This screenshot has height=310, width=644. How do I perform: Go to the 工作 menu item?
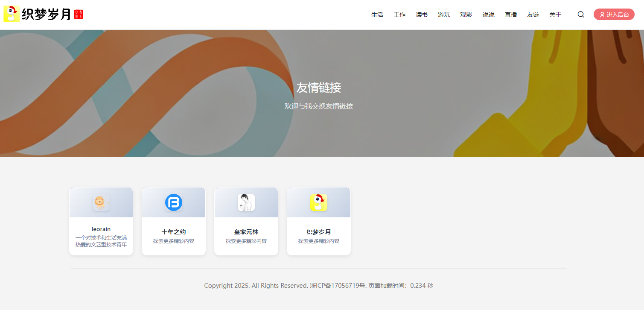point(399,15)
